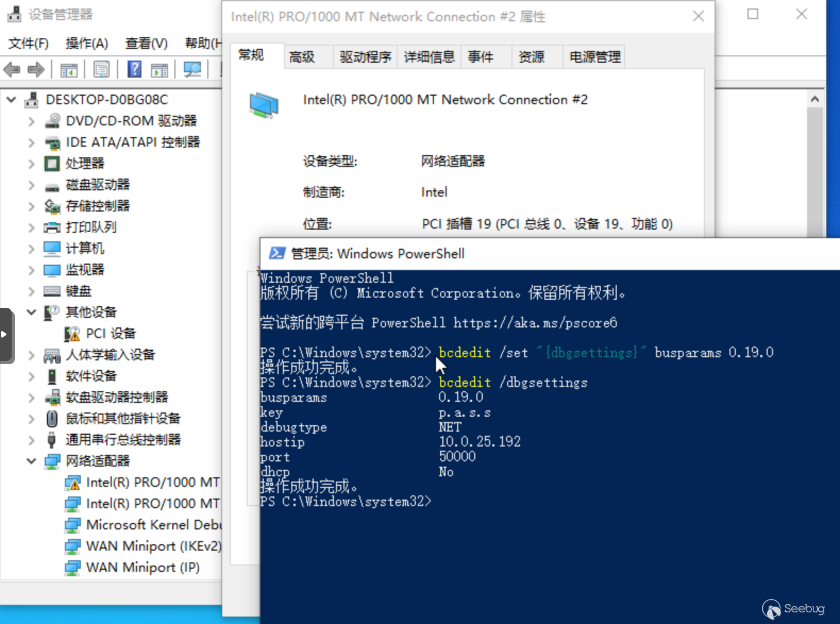
Task: Open the 查看(V) menu
Action: [x=146, y=44]
